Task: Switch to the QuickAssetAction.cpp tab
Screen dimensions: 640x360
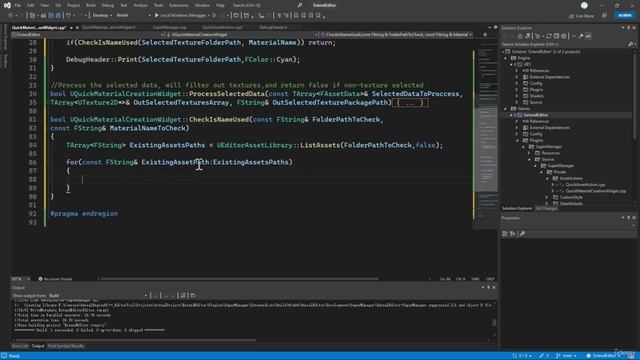Action: tap(223, 27)
